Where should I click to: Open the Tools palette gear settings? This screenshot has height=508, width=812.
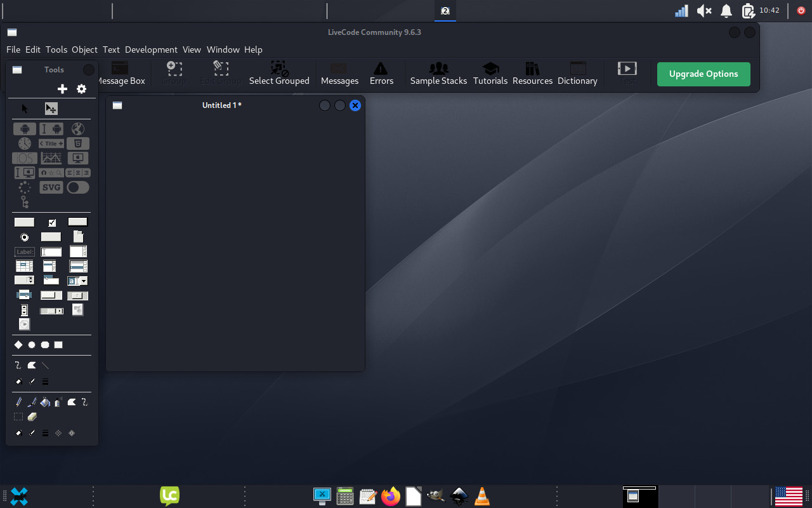click(81, 89)
